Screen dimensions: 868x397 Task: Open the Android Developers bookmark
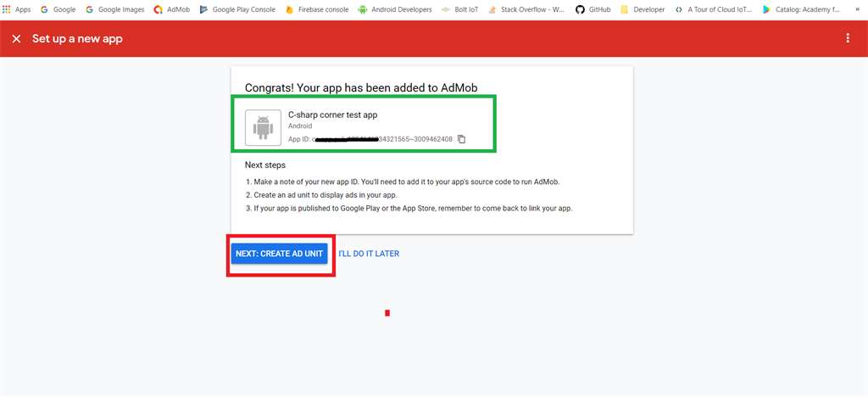click(x=395, y=9)
